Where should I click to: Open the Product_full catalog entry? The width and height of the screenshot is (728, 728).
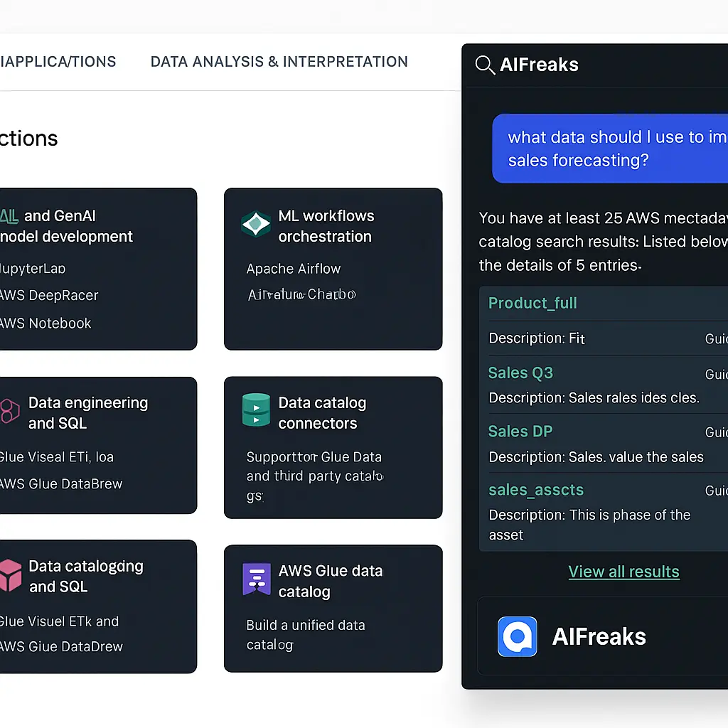(532, 303)
